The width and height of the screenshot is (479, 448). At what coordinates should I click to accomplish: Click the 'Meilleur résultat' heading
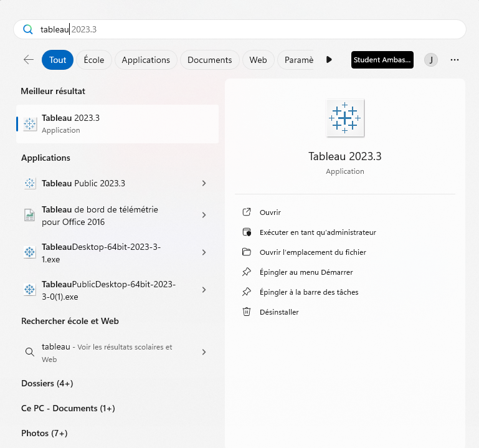53,91
